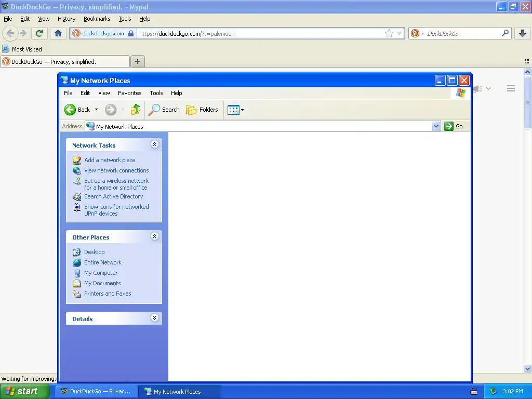Select DuckDuckGo browser tab
Viewport: 532px width, 399px height.
point(65,61)
